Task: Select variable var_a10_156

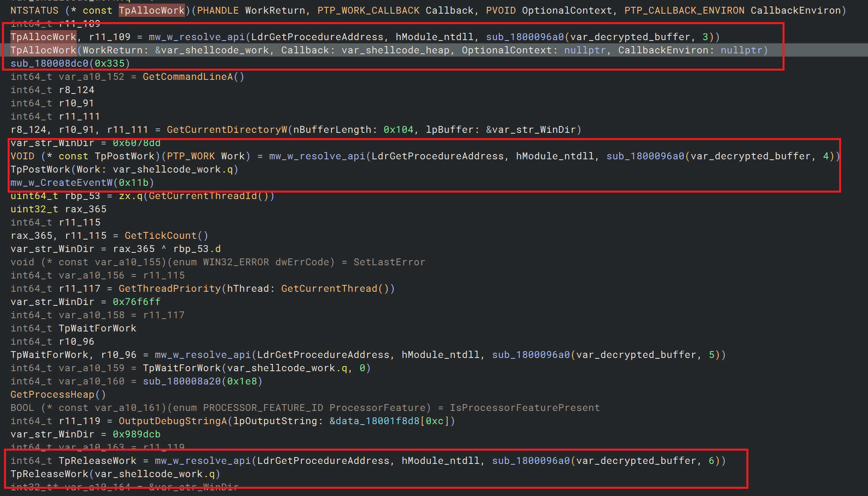Action: click(91, 275)
